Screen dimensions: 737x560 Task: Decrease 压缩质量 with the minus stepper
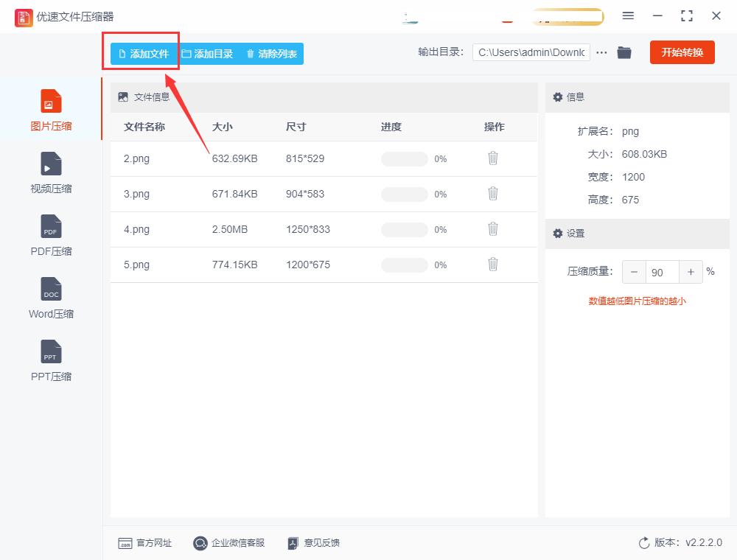coord(634,272)
